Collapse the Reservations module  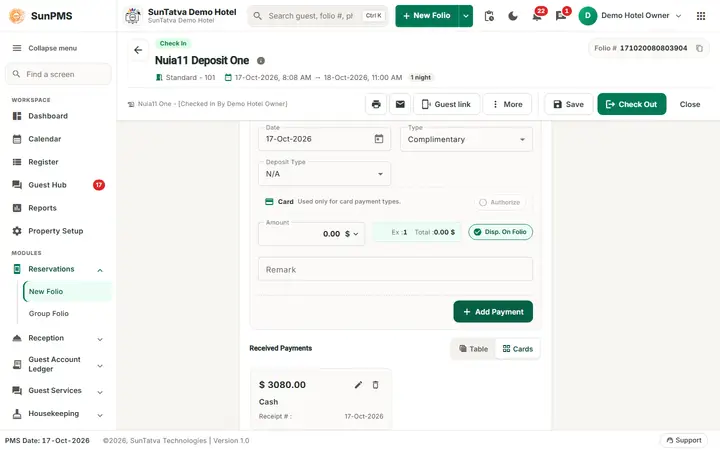(x=100, y=270)
